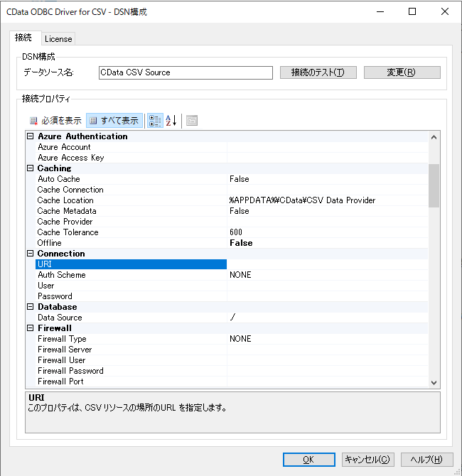Collapse the Firewall category
The width and height of the screenshot is (462, 476).
30,328
